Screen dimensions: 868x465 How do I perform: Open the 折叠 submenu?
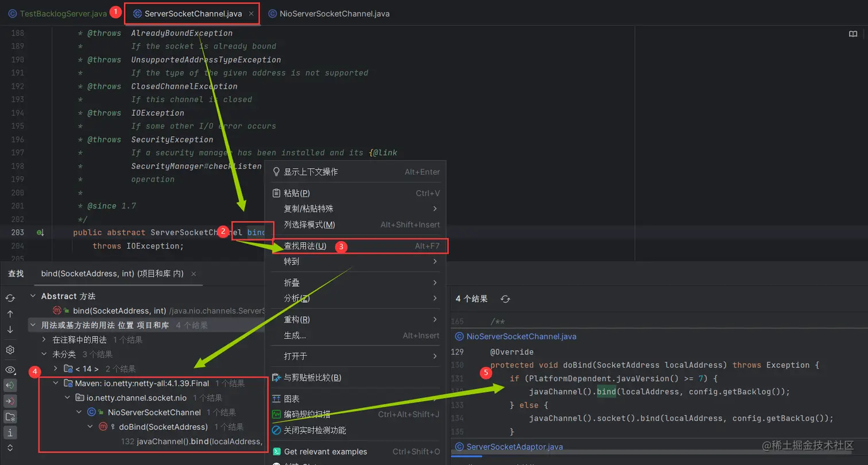tap(356, 283)
